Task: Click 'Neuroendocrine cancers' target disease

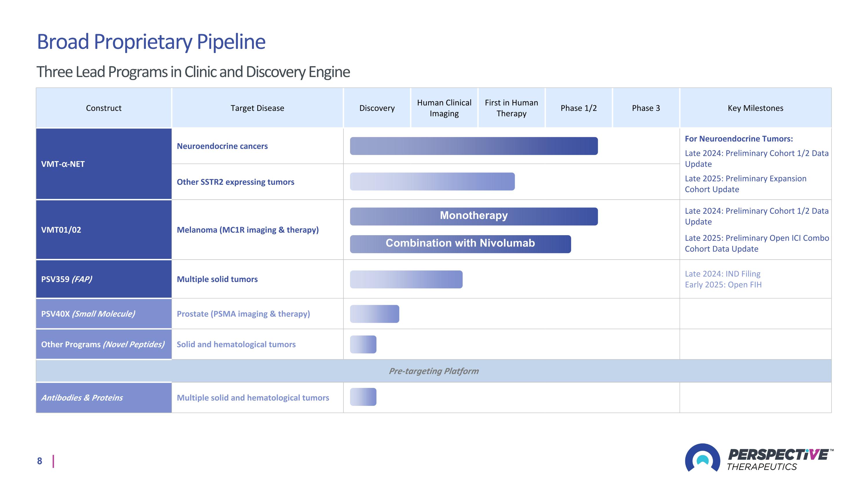Action: pyautogui.click(x=222, y=146)
